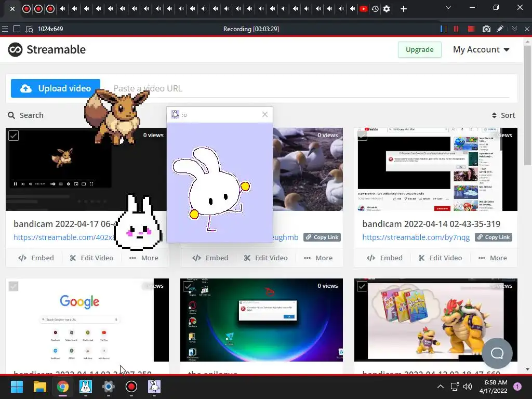Take a screenshot with Bandicam camera icon
The image size is (532, 399).
pyautogui.click(x=486, y=29)
